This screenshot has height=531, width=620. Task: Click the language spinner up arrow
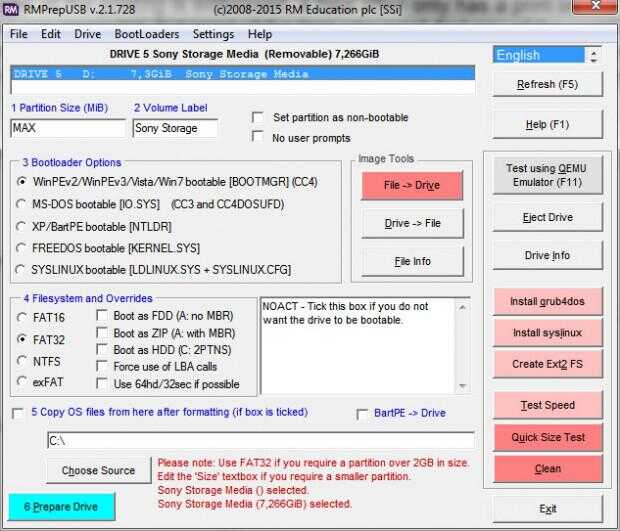[594, 51]
